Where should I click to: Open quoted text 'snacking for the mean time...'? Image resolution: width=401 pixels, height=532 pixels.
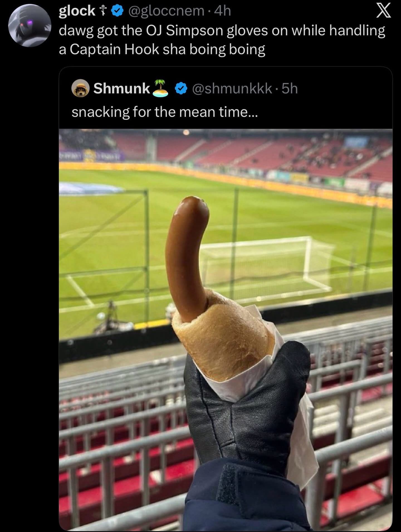click(165, 112)
